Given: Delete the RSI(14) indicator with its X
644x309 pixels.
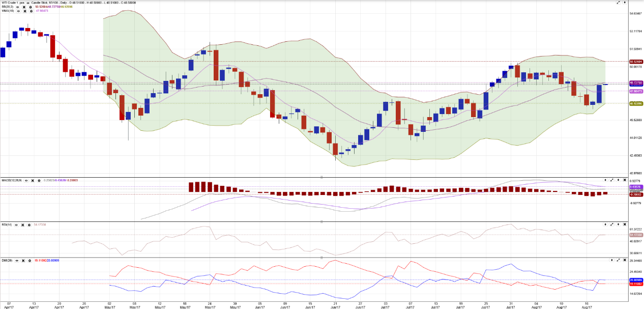Looking at the screenshot, I should point(23,224).
